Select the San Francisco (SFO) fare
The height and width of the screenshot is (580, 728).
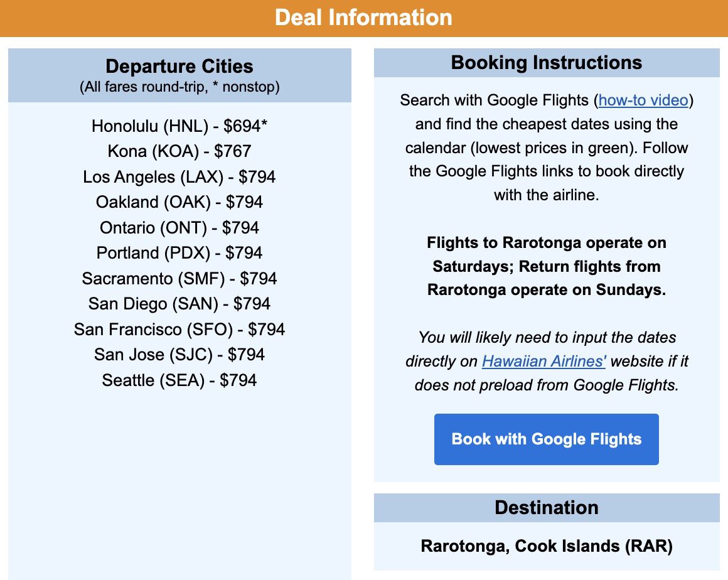tap(178, 329)
